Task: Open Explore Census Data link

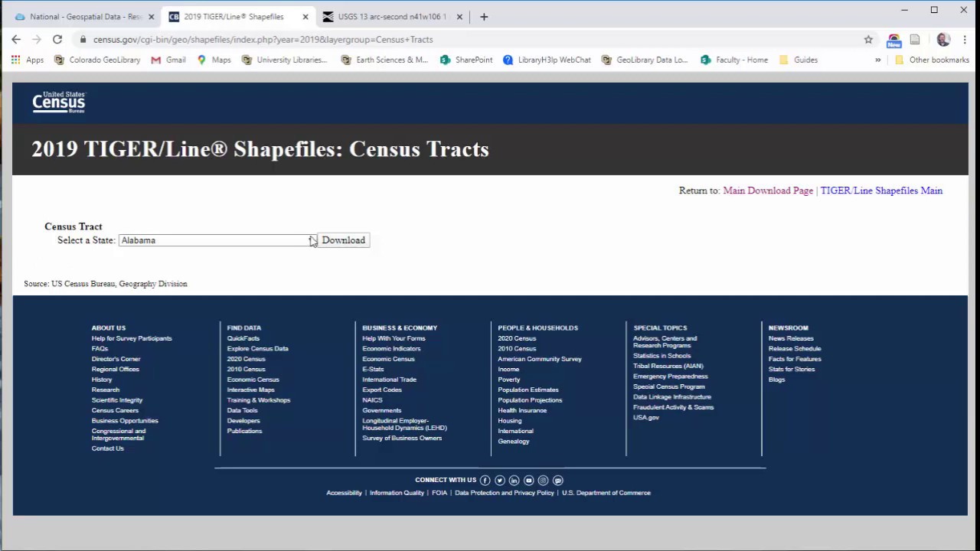Action: 257,349
